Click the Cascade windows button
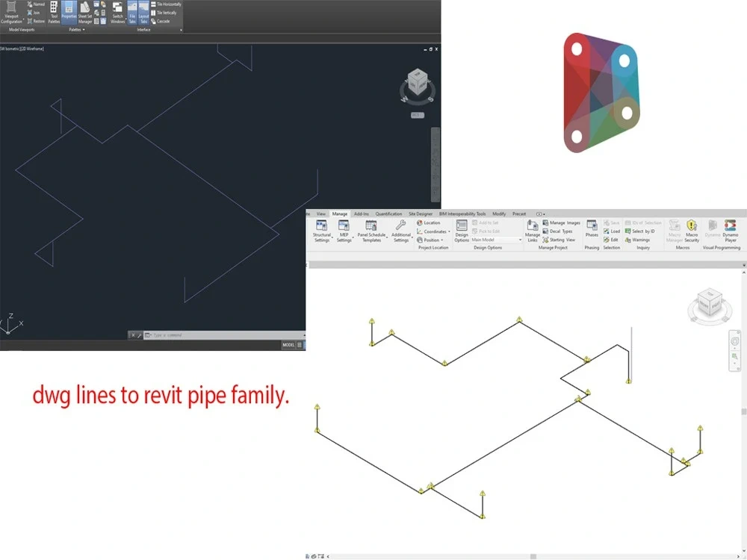The image size is (747, 560). point(163,20)
